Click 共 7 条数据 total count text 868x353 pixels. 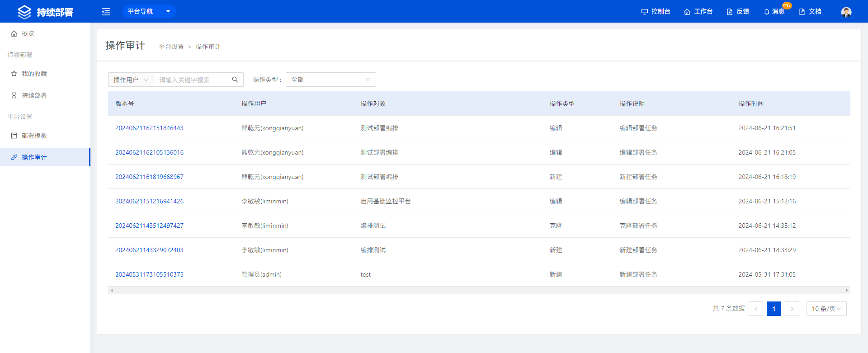click(728, 308)
